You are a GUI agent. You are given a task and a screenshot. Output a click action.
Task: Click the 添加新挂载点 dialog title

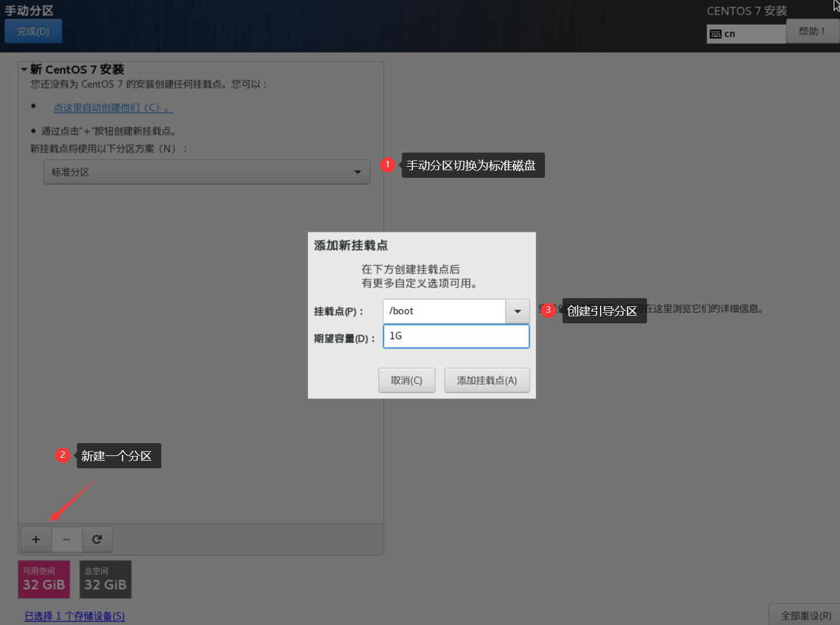point(351,245)
